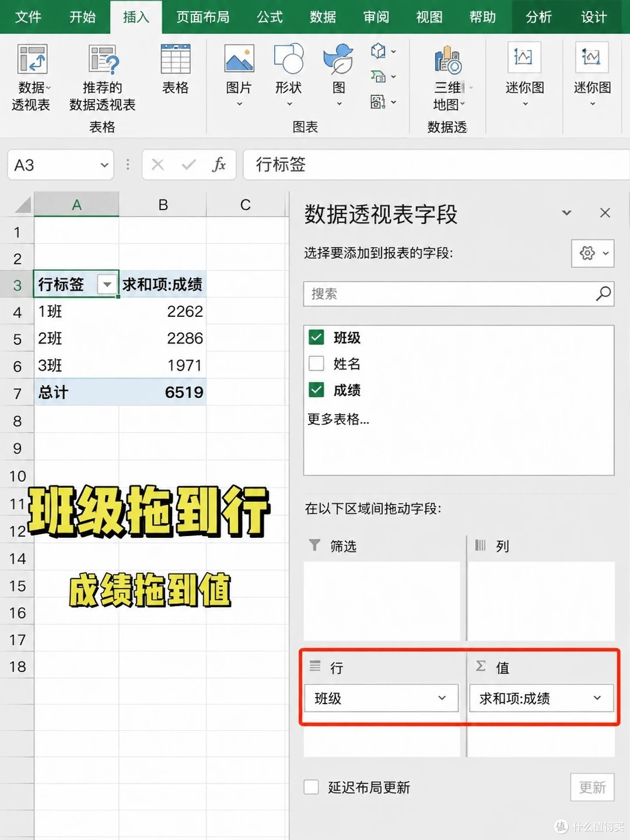Uncheck the 班级 field checkbox

(x=316, y=337)
